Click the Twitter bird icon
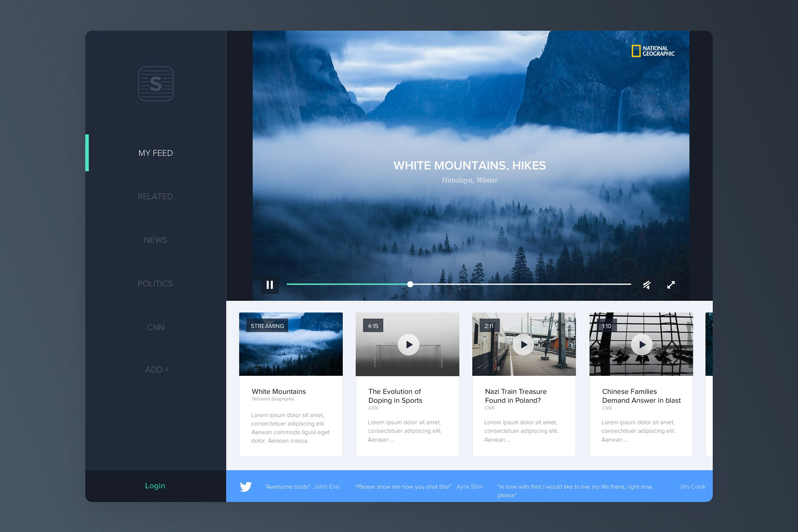The image size is (798, 532). (246, 486)
